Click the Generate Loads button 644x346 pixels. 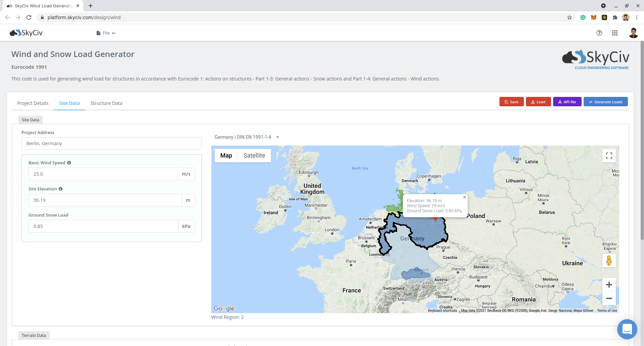[x=605, y=102]
